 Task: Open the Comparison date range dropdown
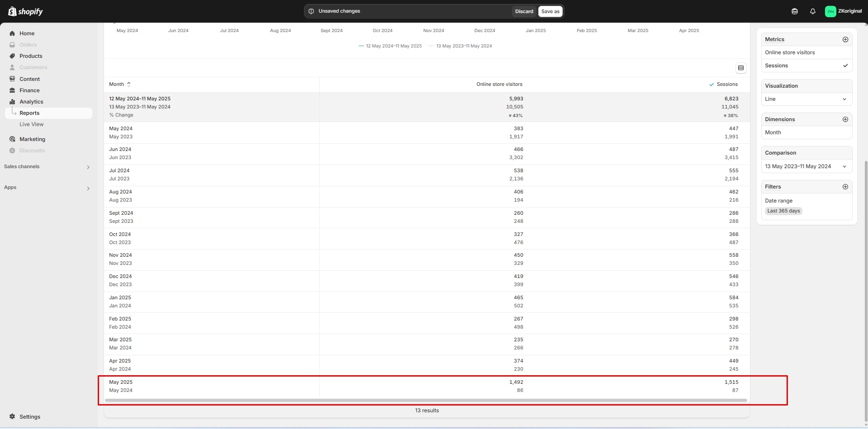click(806, 166)
